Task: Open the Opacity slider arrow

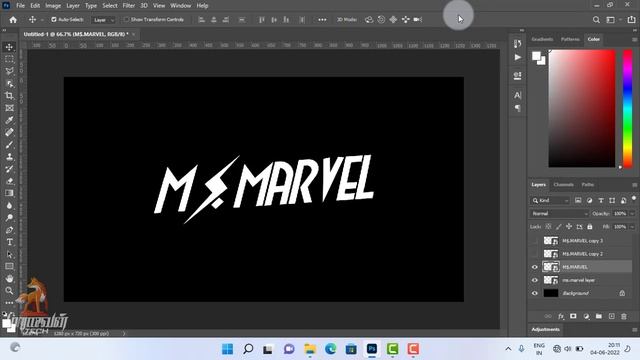Action: [633, 213]
